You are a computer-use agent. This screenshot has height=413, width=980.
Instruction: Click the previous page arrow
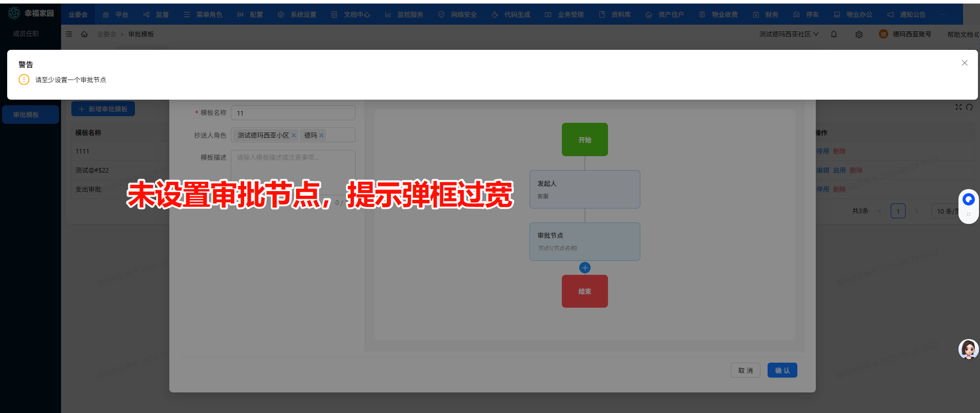click(879, 211)
